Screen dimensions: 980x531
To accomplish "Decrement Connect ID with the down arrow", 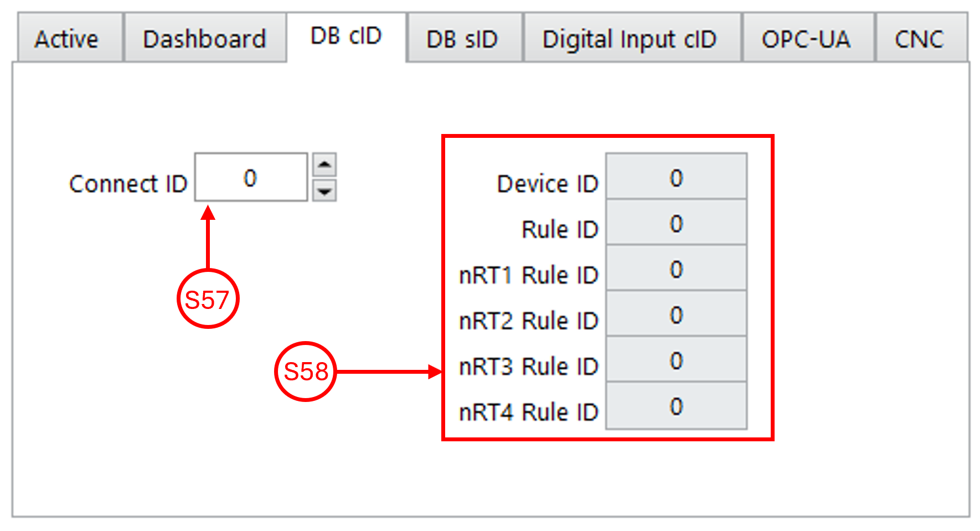I will click(324, 191).
